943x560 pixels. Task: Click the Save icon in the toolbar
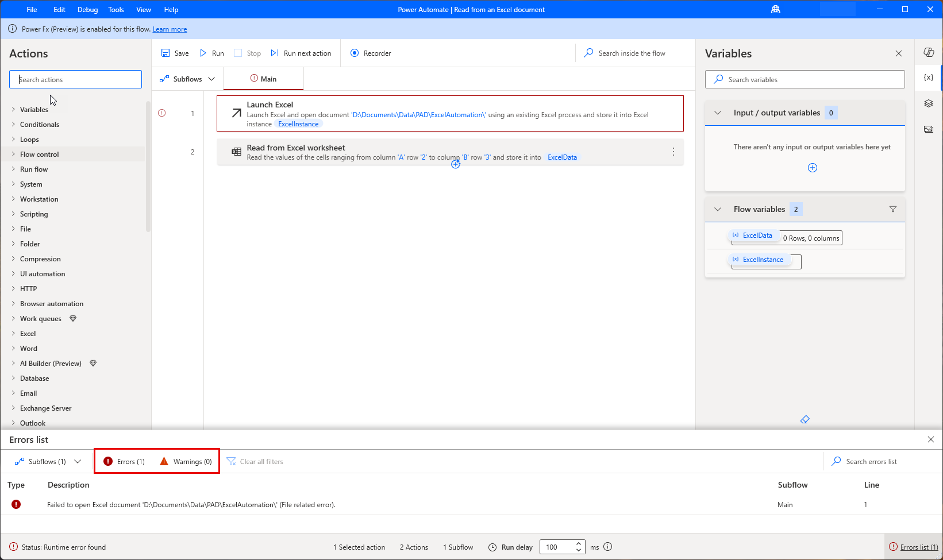click(x=165, y=53)
